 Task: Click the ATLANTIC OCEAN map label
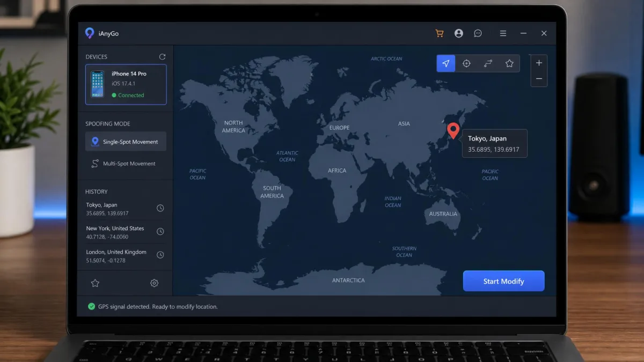pyautogui.click(x=287, y=156)
